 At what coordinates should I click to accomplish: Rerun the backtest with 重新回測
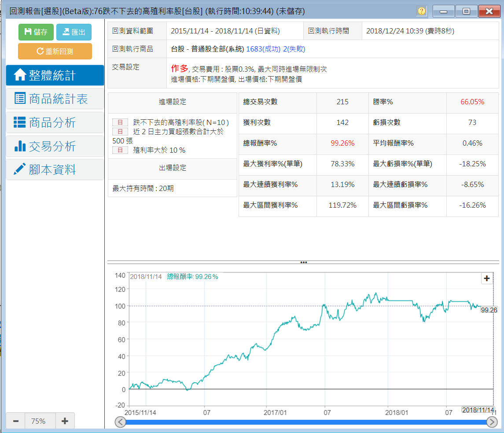tap(55, 51)
